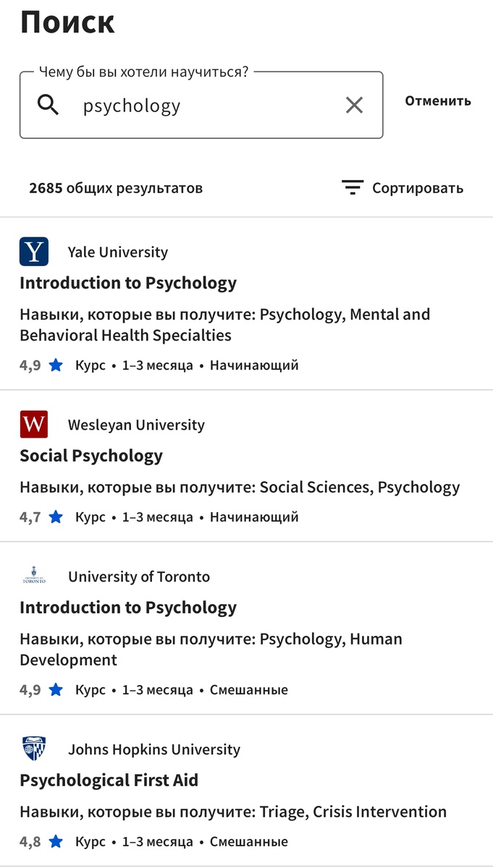Click the magnifying glass search icon
The image size is (493, 868).
49,106
